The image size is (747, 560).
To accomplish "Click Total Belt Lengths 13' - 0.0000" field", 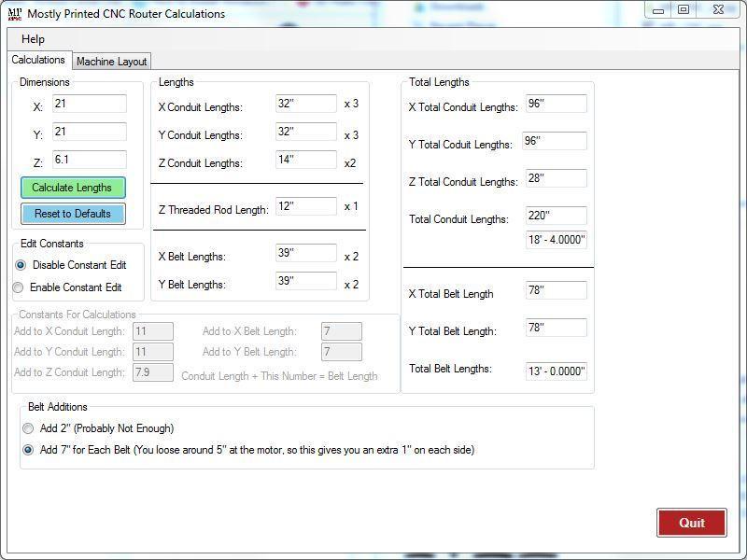I will tap(557, 371).
